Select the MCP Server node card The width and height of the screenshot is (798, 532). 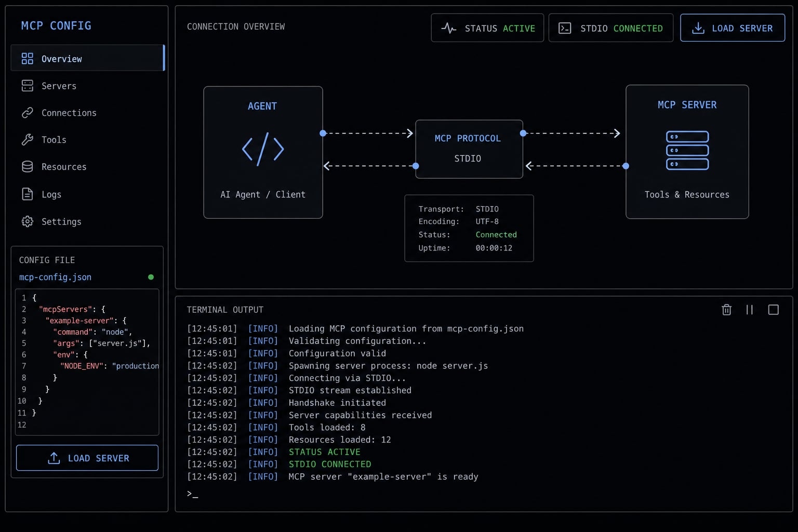[x=687, y=152]
